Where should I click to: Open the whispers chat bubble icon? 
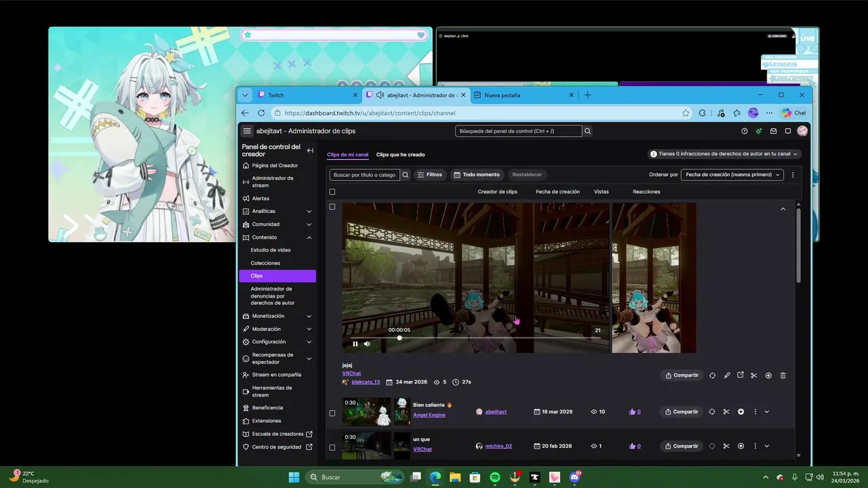(787, 131)
